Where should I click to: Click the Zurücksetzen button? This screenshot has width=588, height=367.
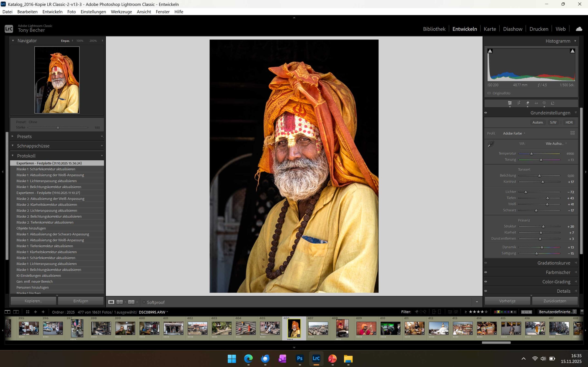[554, 301]
